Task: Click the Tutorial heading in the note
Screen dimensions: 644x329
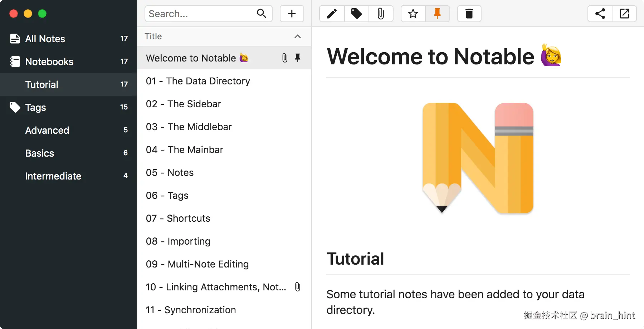Action: pyautogui.click(x=355, y=259)
